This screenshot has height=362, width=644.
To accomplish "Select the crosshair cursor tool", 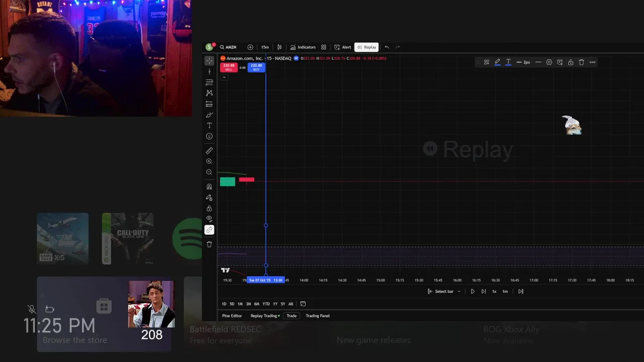I will tap(209, 61).
